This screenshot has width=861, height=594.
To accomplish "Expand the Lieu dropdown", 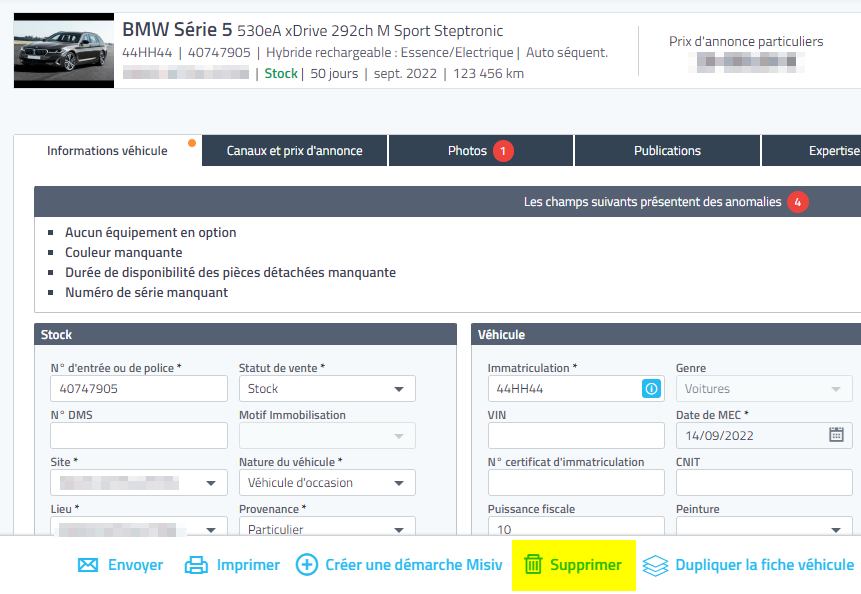I will pyautogui.click(x=139, y=526).
